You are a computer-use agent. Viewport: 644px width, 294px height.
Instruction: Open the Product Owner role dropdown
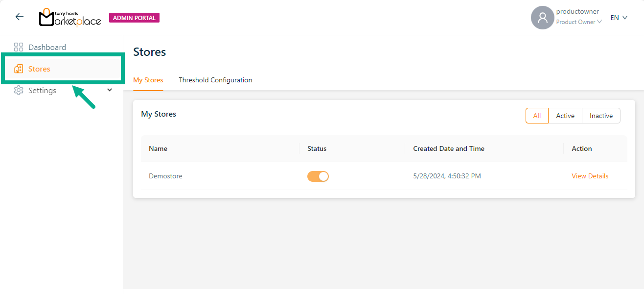pos(579,22)
